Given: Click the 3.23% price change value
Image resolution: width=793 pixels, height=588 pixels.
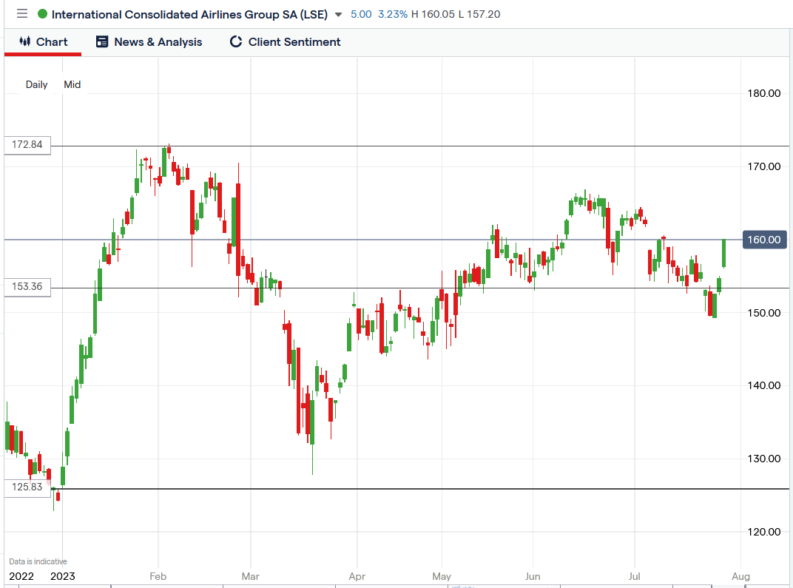Looking at the screenshot, I should (x=394, y=14).
